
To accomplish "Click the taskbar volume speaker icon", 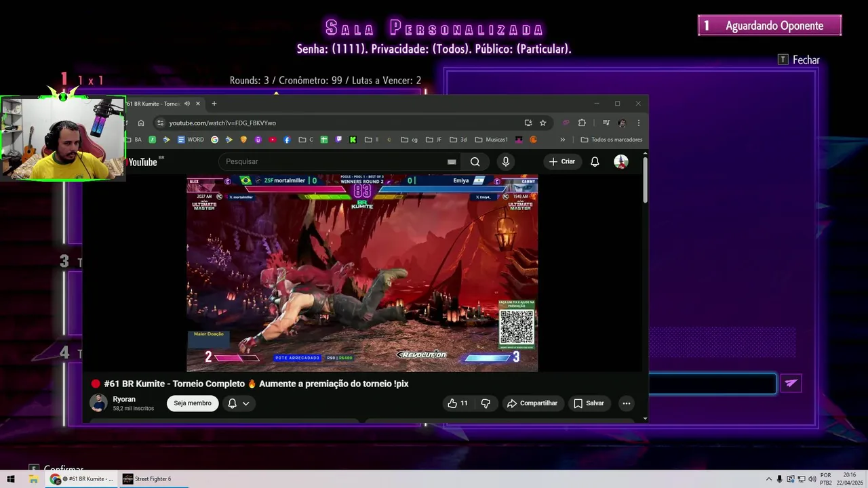I will pyautogui.click(x=812, y=479).
